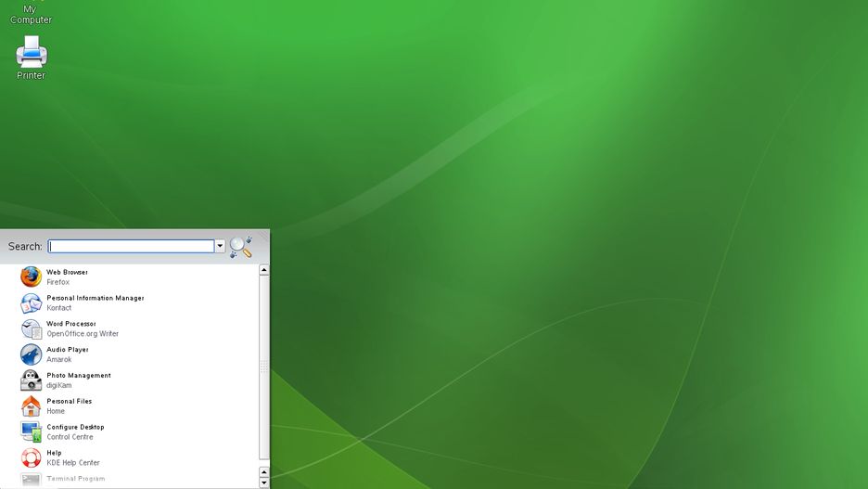
Task: Click inside the Search text field
Action: [x=131, y=247]
